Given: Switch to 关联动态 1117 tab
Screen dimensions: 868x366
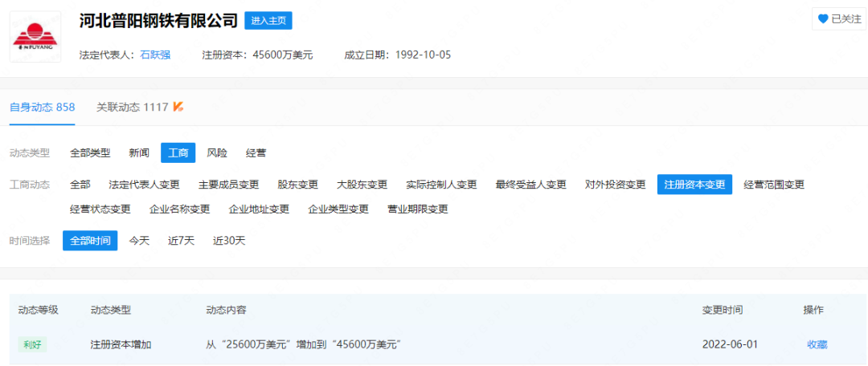Looking at the screenshot, I should 133,108.
